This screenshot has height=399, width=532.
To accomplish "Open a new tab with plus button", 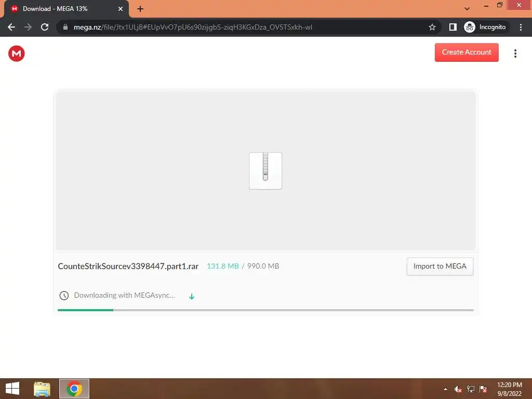I will coord(140,9).
